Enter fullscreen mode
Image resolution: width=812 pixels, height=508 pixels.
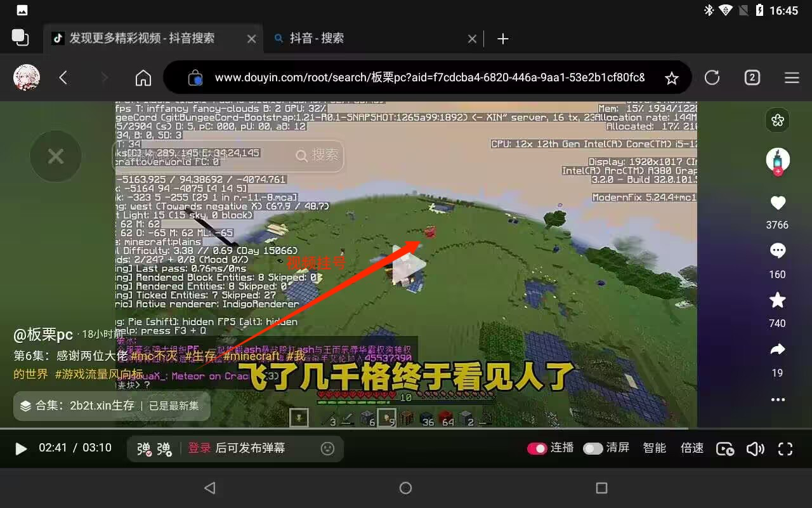coord(785,449)
